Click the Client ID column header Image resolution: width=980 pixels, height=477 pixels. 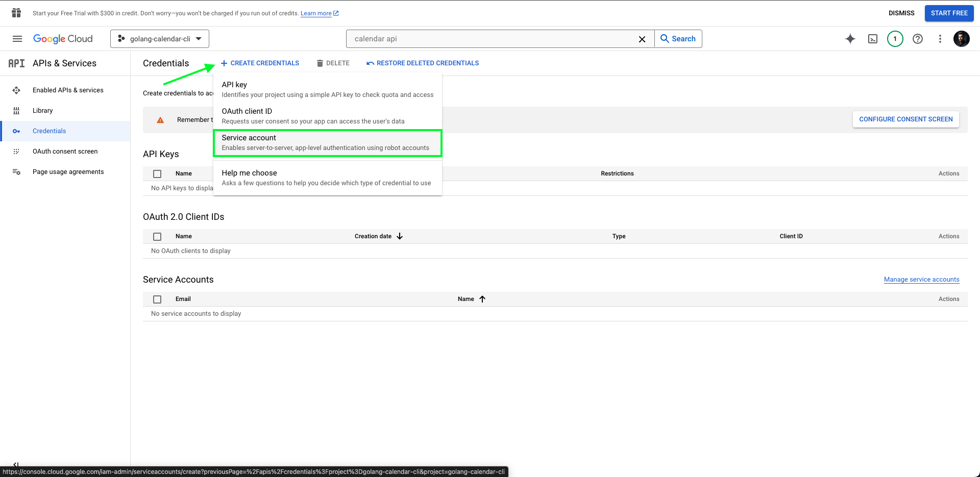[x=791, y=236]
